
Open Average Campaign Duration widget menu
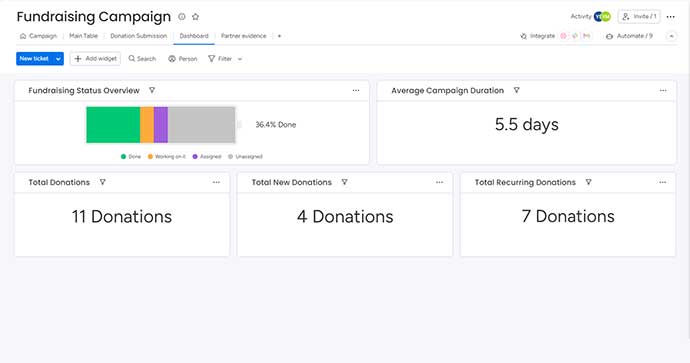663,91
